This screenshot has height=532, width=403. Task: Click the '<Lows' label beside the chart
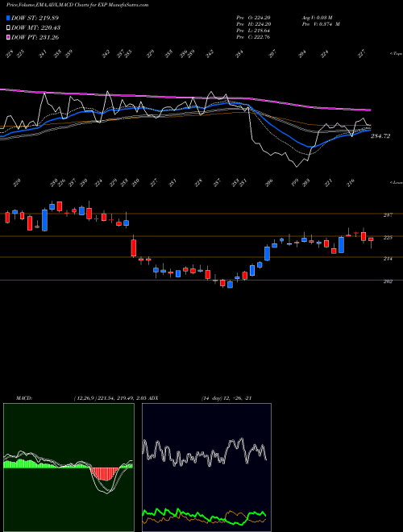point(396,182)
